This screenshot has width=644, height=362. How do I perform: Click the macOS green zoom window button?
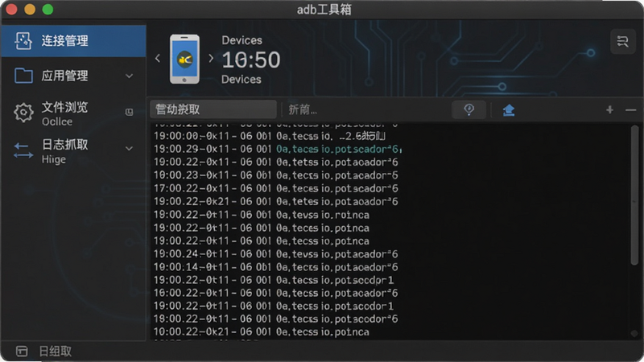point(47,10)
